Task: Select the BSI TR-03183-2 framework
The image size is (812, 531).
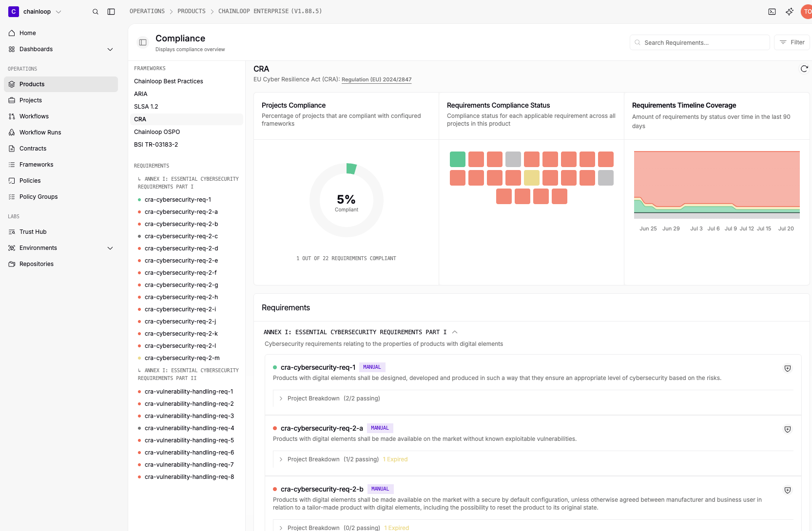Action: click(x=156, y=145)
